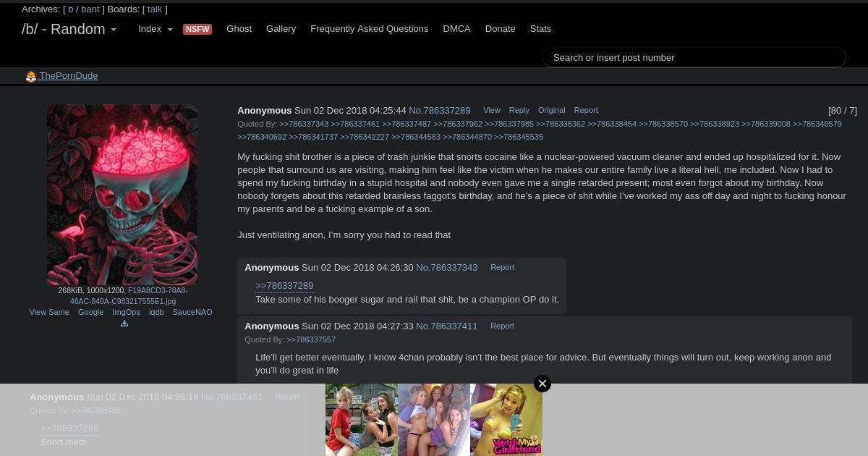Report post No.786337461

point(287,397)
